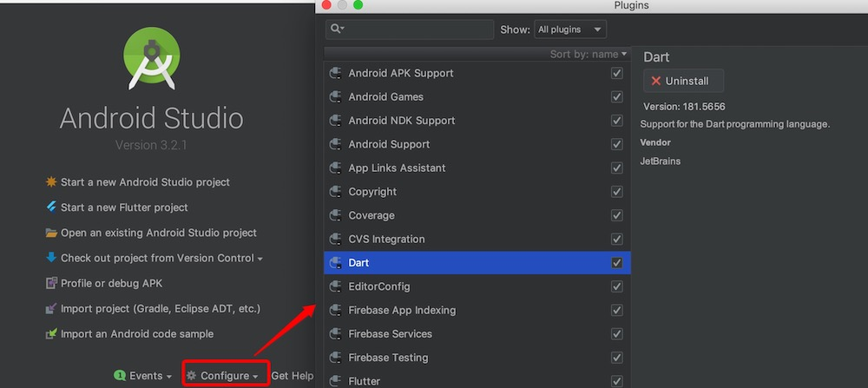Click the Configure gear icon
The width and height of the screenshot is (868, 388).
click(x=191, y=376)
